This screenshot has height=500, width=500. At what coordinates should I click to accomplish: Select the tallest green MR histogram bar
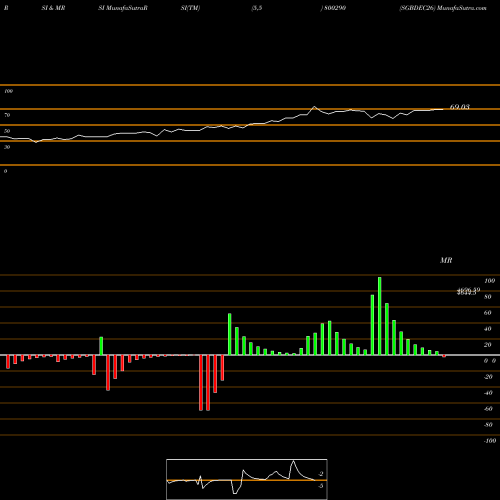pyautogui.click(x=380, y=316)
